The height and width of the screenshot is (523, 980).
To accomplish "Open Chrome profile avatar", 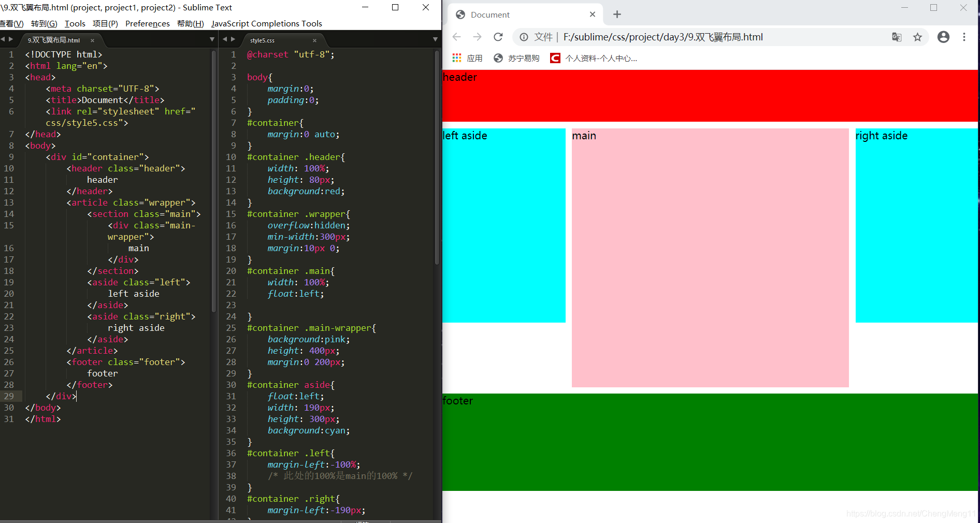I will click(944, 37).
